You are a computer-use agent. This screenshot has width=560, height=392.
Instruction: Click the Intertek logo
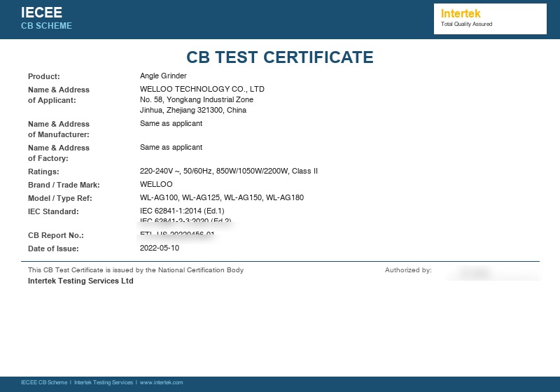pos(461,13)
